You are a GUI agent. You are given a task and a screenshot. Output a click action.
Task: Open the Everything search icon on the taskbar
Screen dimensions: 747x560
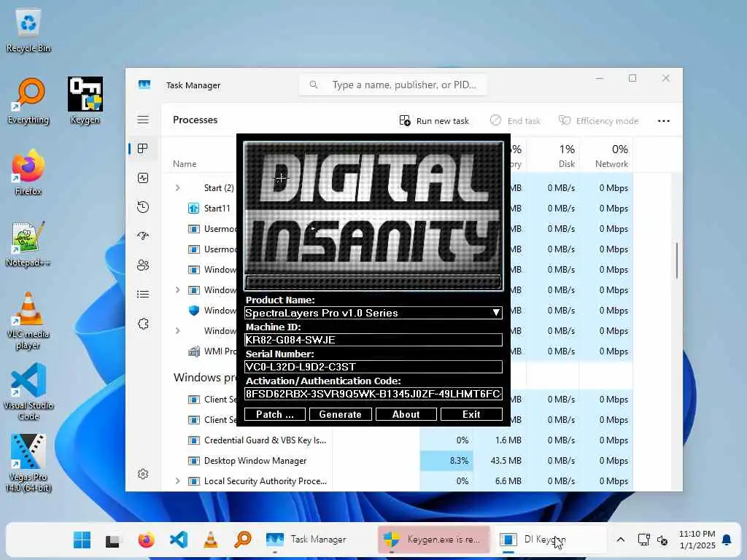(243, 540)
